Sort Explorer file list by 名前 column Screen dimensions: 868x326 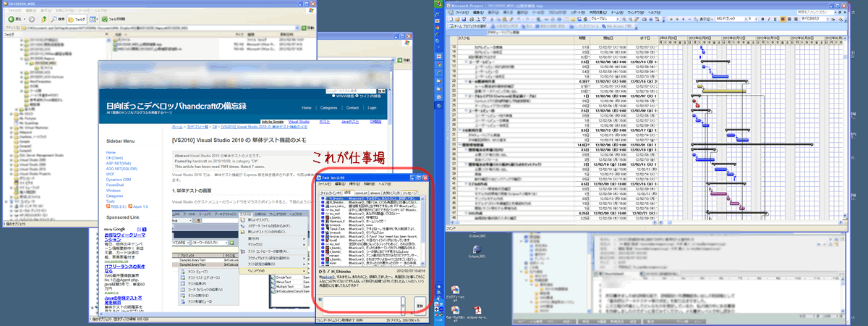(119, 34)
